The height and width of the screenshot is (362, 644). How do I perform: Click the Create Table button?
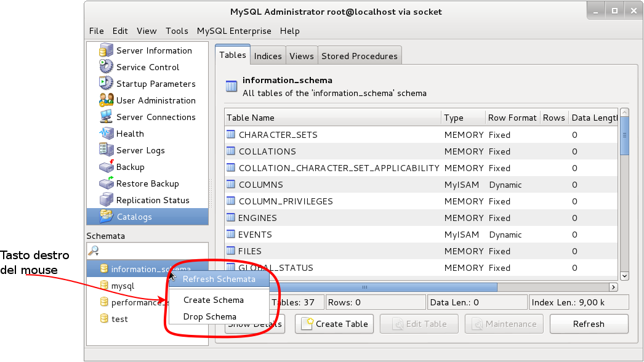pyautogui.click(x=334, y=324)
